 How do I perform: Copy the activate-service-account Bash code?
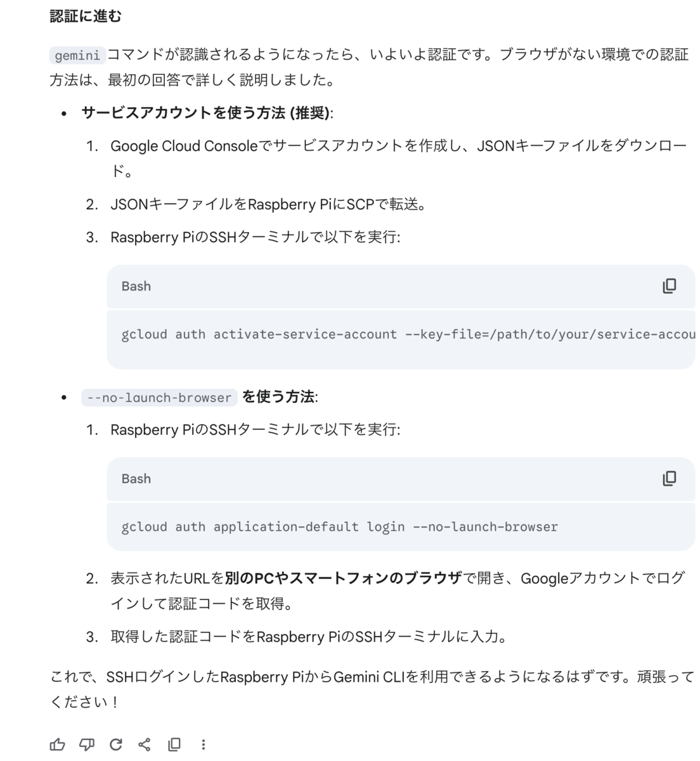coord(669,286)
